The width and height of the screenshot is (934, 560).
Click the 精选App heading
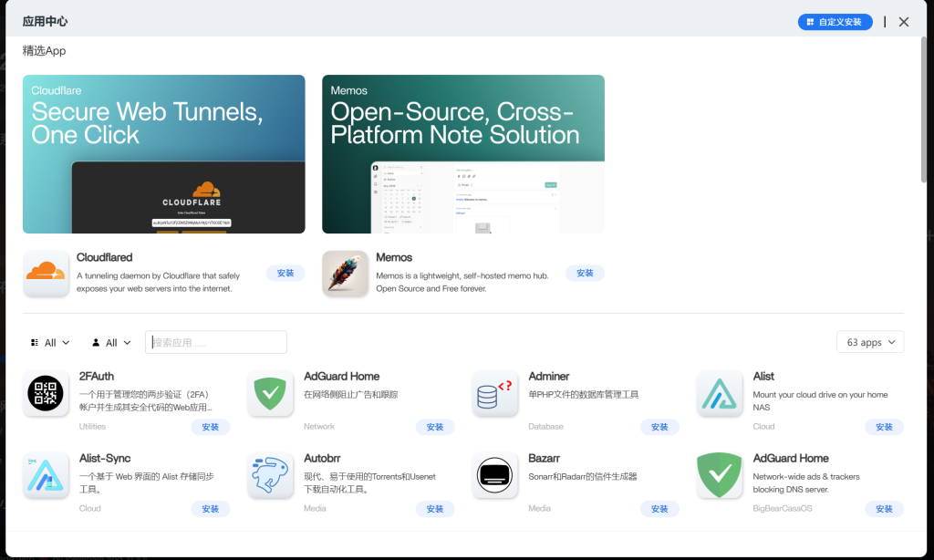(x=44, y=51)
